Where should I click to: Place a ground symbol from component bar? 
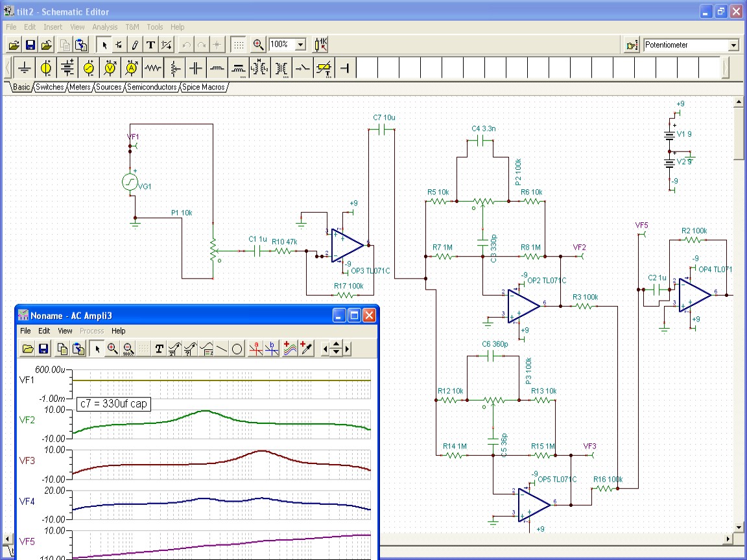pos(24,68)
